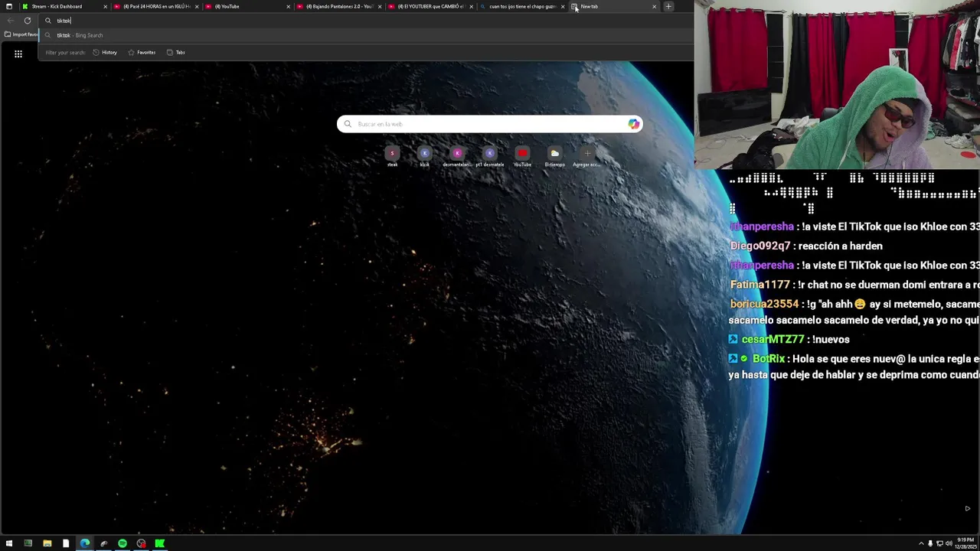980x551 pixels.
Task: Click into the address bar with tiktok typed
Action: 365,21
